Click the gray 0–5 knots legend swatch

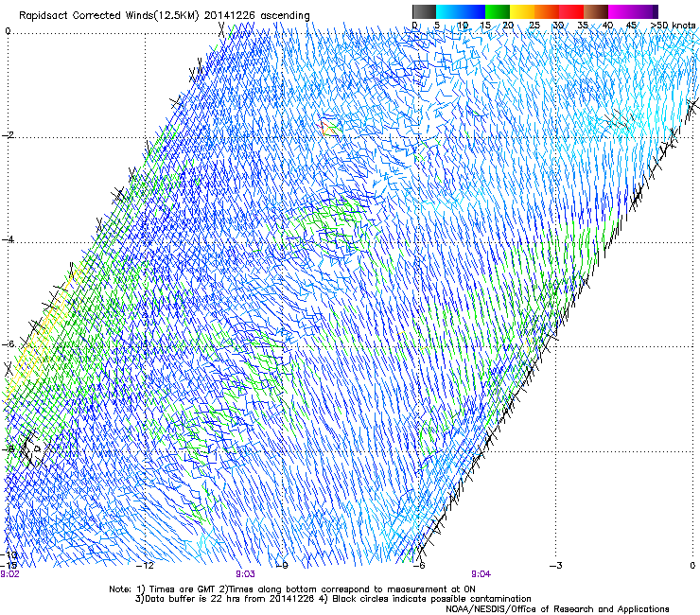[x=424, y=11]
